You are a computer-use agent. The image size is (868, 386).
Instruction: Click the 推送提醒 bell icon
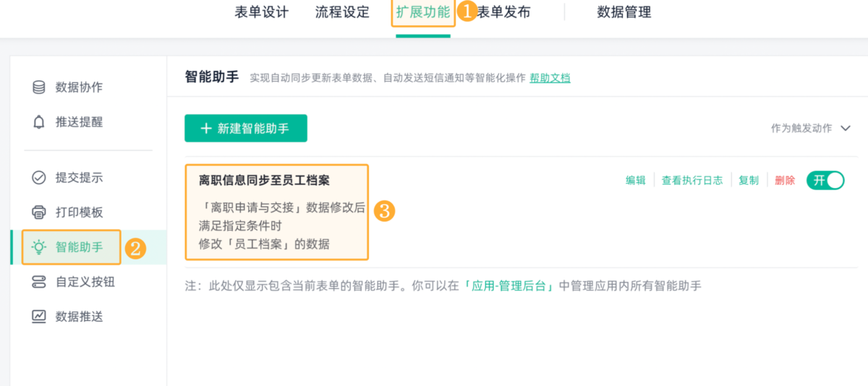[x=39, y=122]
